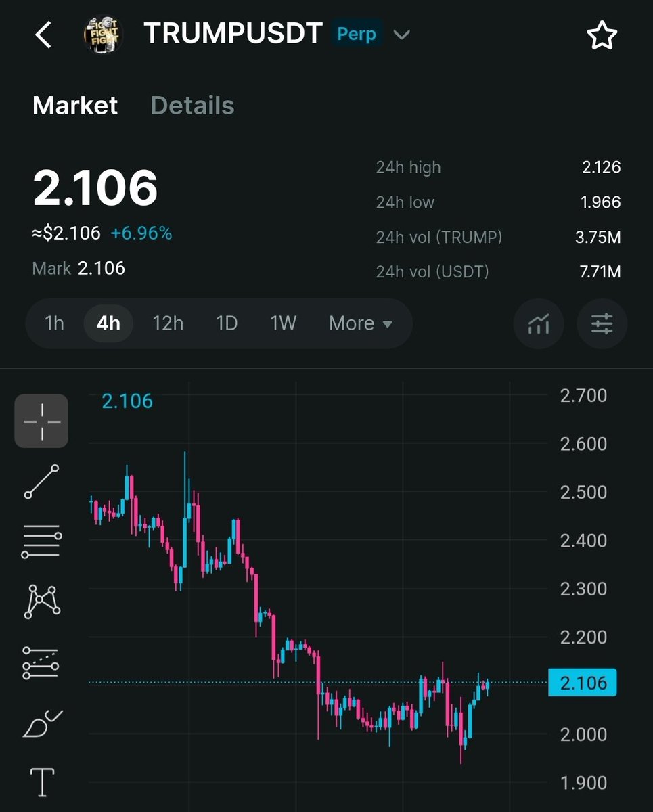Select the 1h timeframe
This screenshot has width=653, height=812.
(54, 323)
